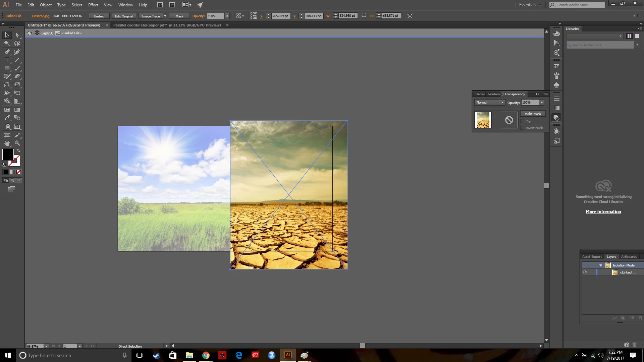Open the Effect menu

pos(93,5)
